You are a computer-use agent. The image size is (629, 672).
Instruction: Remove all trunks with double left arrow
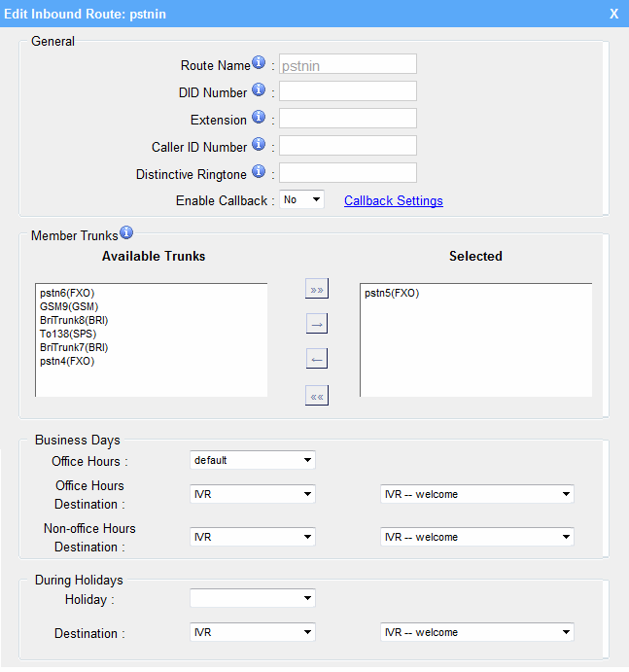click(316, 396)
